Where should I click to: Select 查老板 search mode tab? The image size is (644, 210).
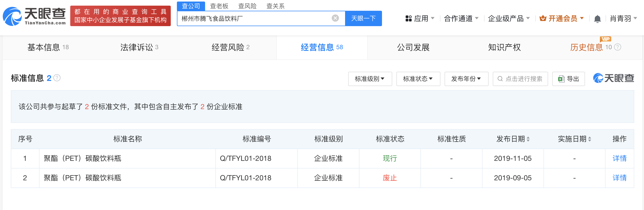coord(219,6)
